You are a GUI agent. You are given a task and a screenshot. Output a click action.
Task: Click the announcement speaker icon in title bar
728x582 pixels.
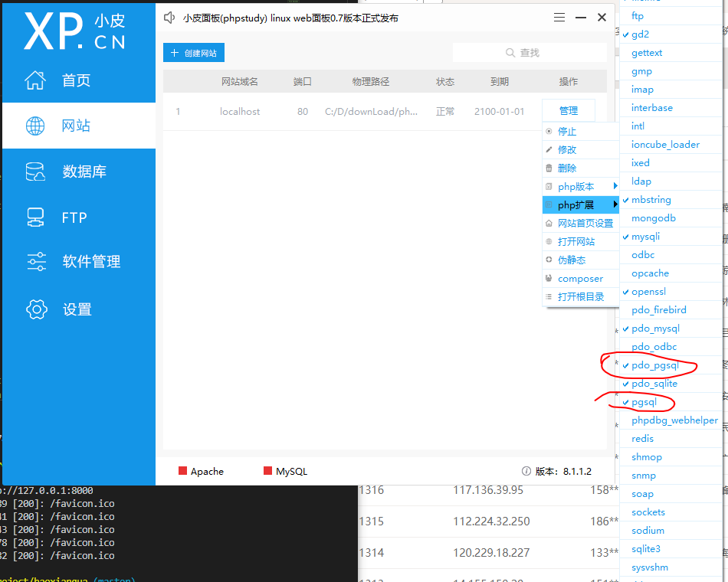pos(169,17)
